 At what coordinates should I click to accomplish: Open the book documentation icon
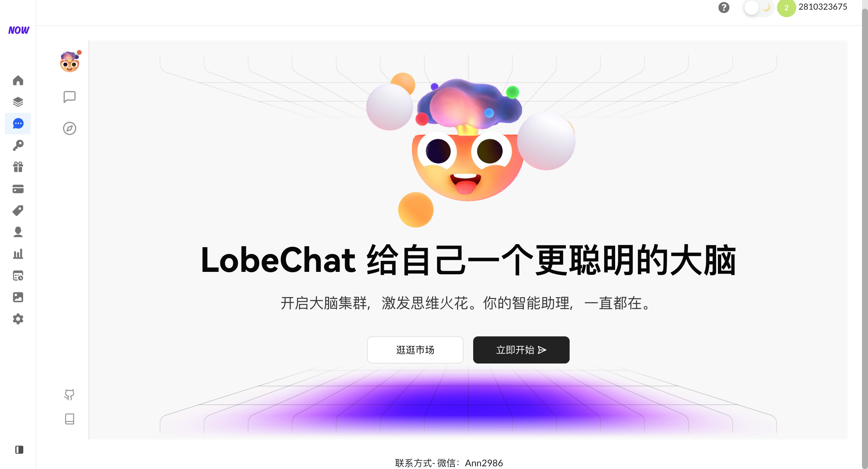click(x=69, y=419)
